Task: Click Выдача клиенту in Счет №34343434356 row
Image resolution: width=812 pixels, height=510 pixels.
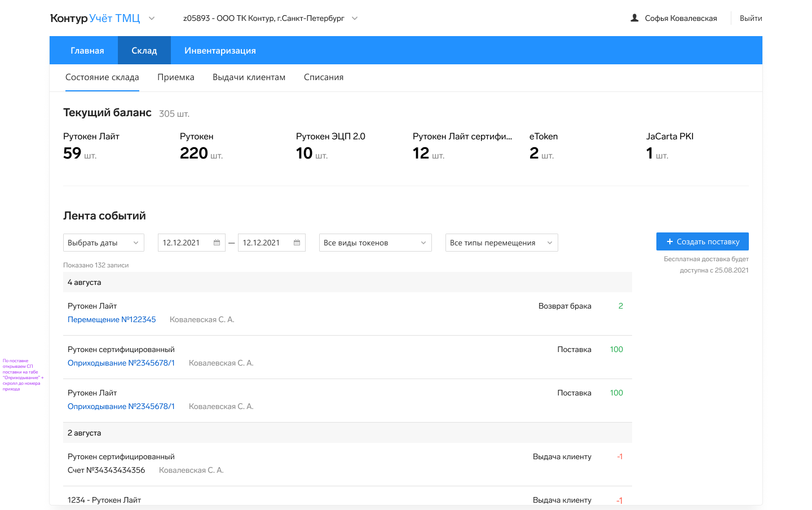Action: click(562, 456)
